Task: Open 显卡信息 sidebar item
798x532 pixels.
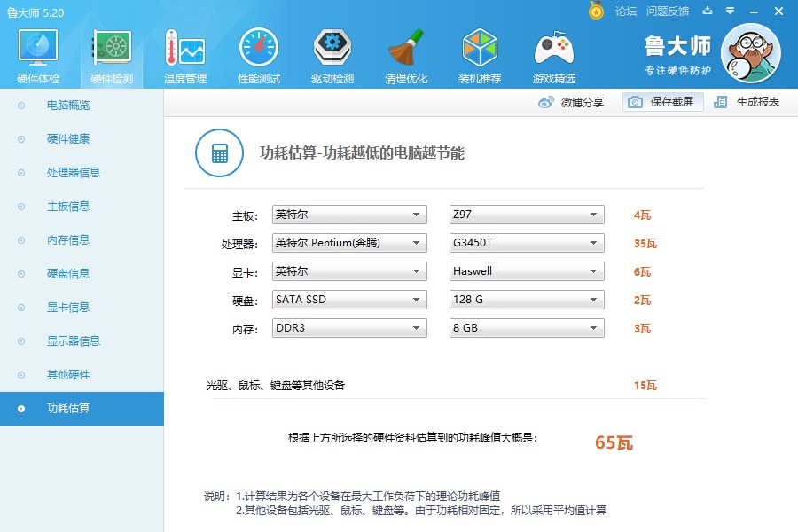Action: point(68,307)
